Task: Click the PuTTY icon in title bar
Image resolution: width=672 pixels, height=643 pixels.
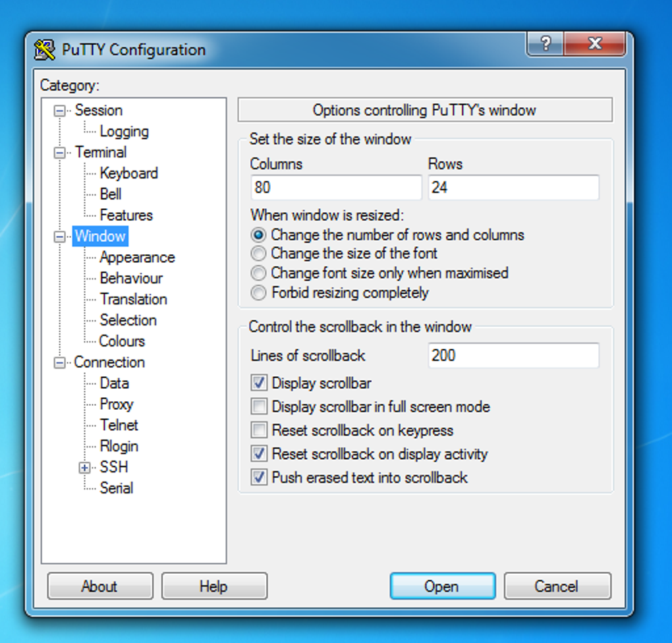Action: (x=45, y=50)
